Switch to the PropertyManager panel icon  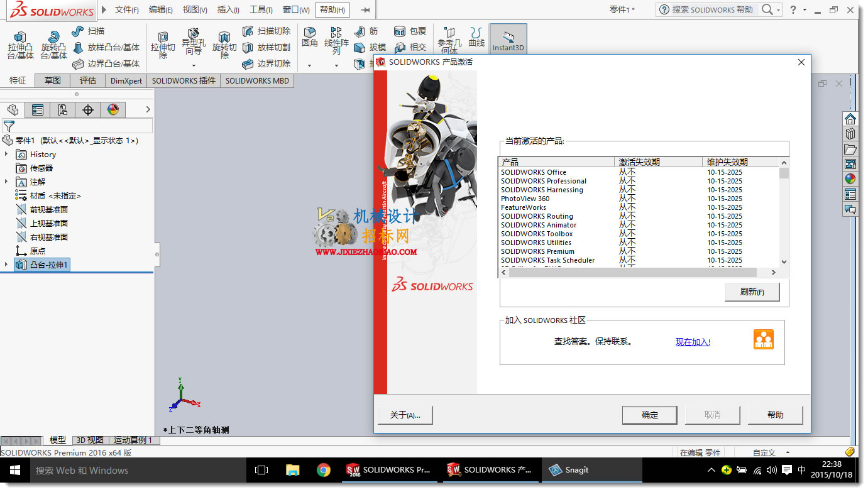(x=38, y=110)
